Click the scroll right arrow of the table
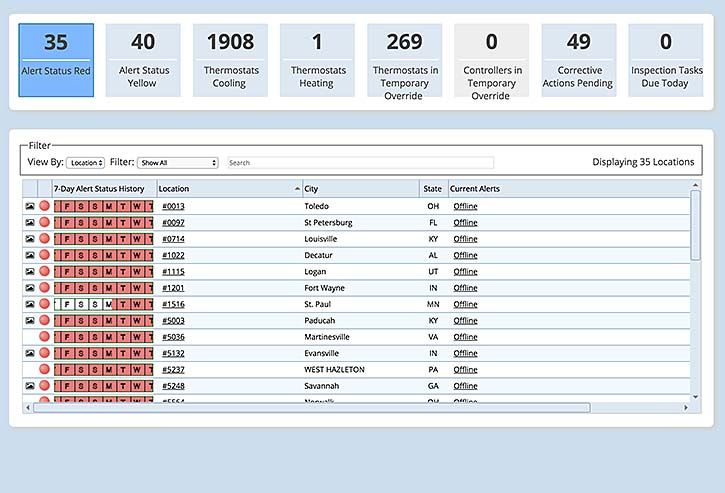This screenshot has width=725, height=493. click(x=686, y=407)
